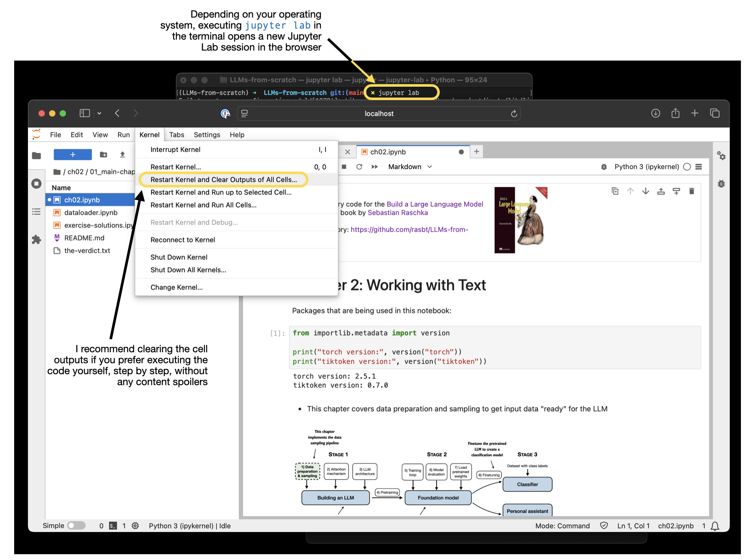Open the File menu
Screen dimensions: 746x560
56,135
